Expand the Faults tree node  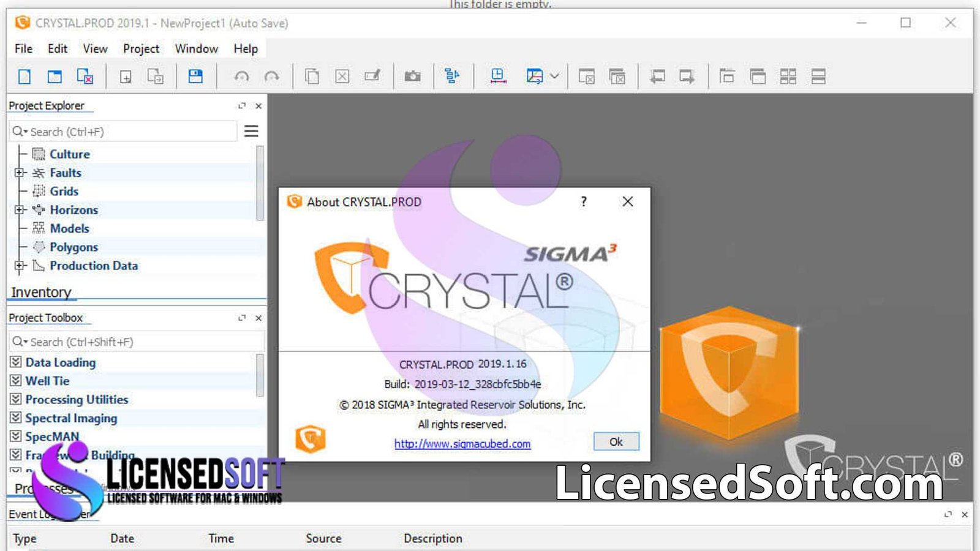tap(20, 173)
